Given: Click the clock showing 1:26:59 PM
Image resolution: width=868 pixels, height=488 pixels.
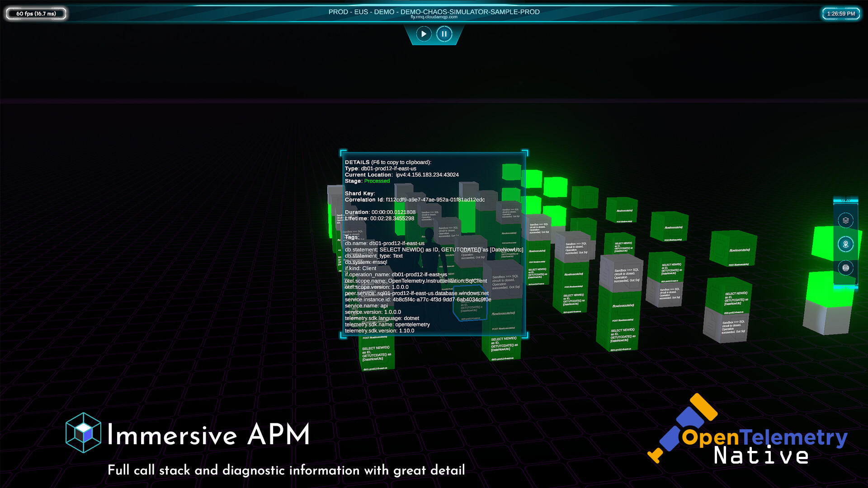Looking at the screenshot, I should pos(841,14).
